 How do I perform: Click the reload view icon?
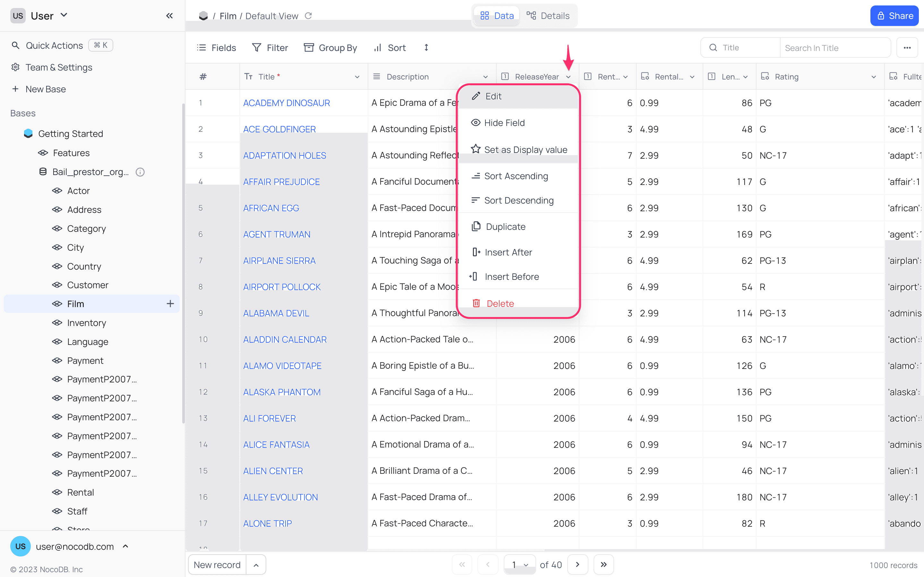[x=308, y=16]
